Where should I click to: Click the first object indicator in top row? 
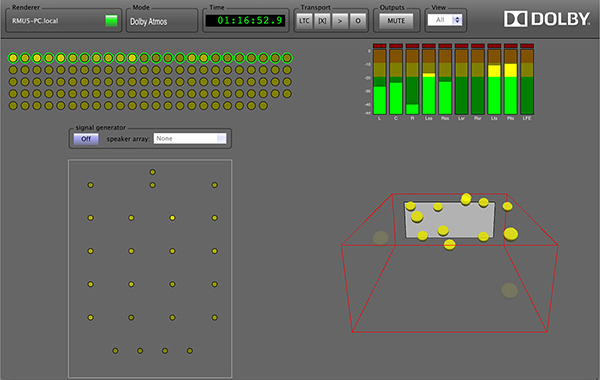pos(13,58)
